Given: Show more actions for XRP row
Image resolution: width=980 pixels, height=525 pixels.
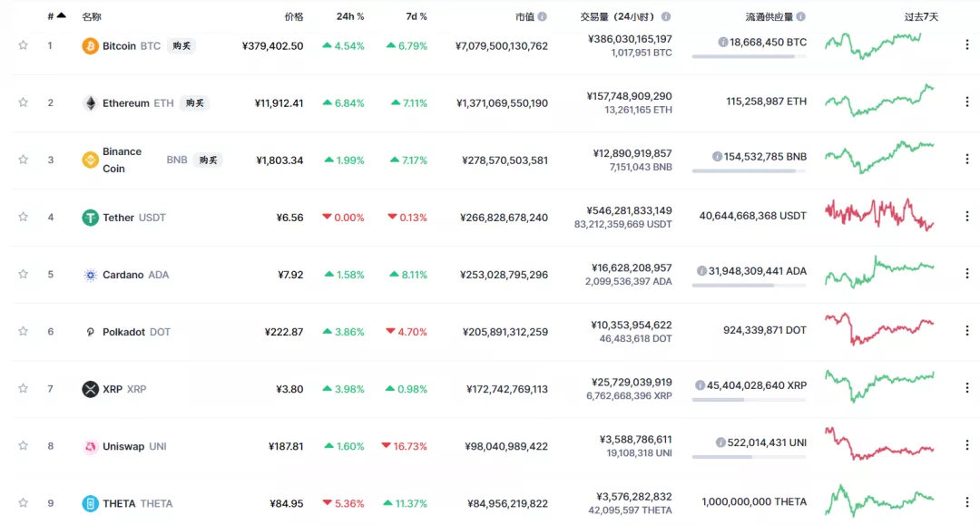Looking at the screenshot, I should 967,388.
